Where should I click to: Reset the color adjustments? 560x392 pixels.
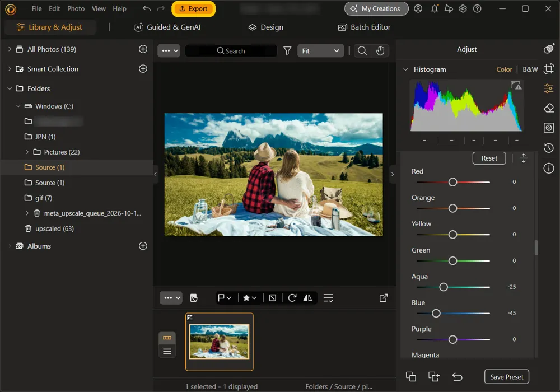pos(489,158)
